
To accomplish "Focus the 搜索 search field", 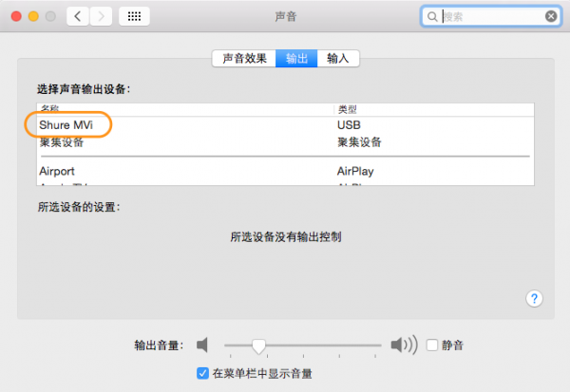I will click(491, 16).
